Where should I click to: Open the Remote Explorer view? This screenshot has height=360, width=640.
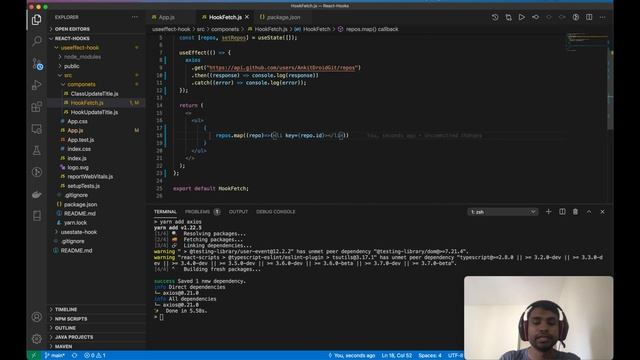coord(37,129)
